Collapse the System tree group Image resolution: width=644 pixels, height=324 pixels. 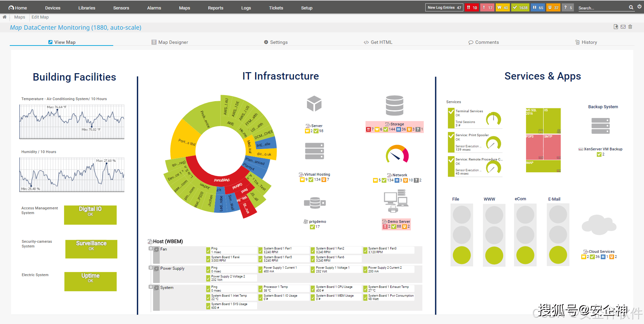pos(151,287)
